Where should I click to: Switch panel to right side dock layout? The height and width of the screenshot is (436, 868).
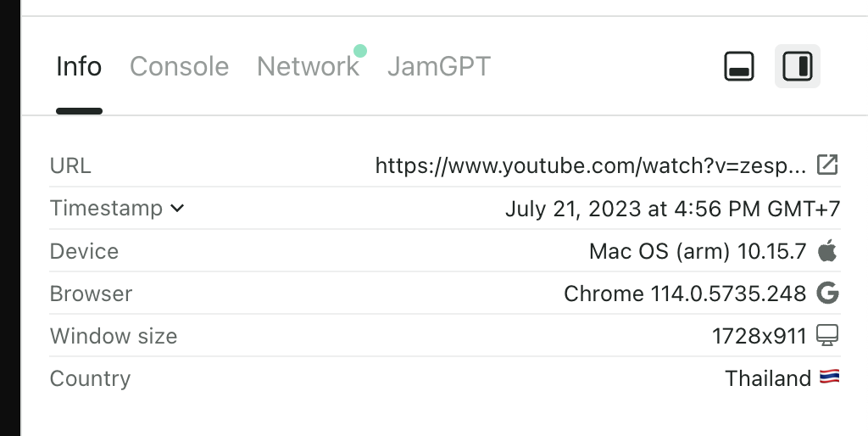point(798,66)
